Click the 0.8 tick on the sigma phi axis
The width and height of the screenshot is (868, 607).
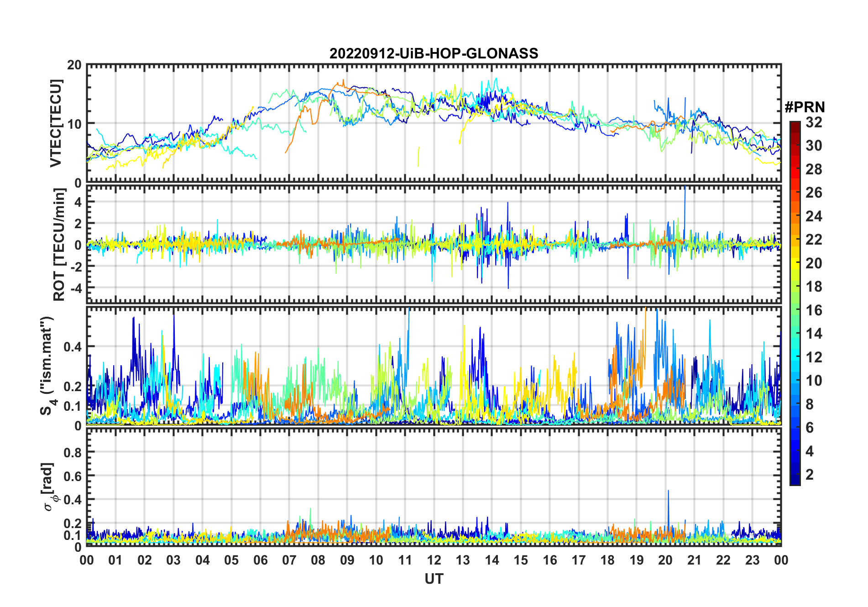point(72,453)
